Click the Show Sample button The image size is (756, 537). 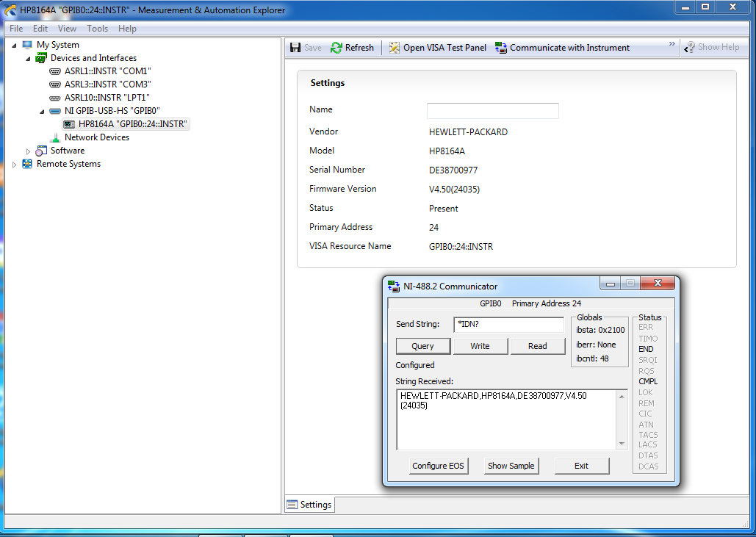[x=511, y=466]
